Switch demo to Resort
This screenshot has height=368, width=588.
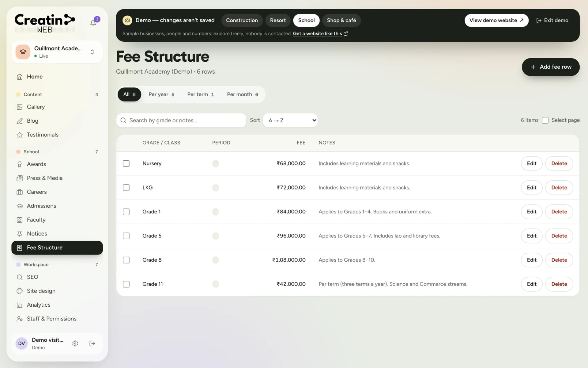[x=278, y=20]
